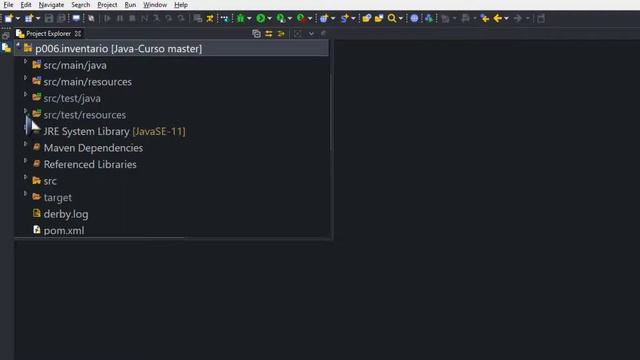This screenshot has height=360, width=640.
Task: Open the File menu
Action: pyautogui.click(x=8, y=5)
